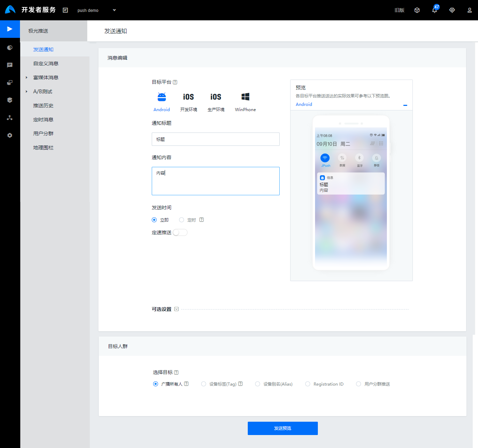
Task: Click the cube icon in top bar
Action: coord(417,10)
